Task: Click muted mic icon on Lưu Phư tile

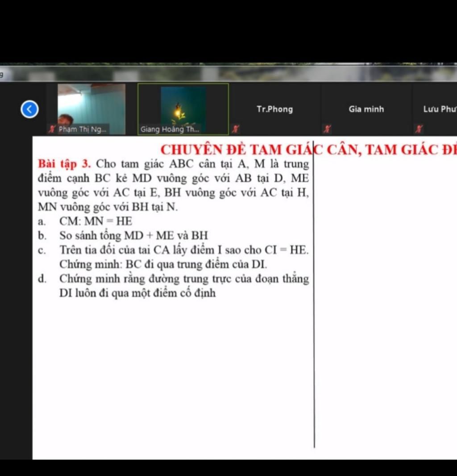Action: tap(419, 129)
